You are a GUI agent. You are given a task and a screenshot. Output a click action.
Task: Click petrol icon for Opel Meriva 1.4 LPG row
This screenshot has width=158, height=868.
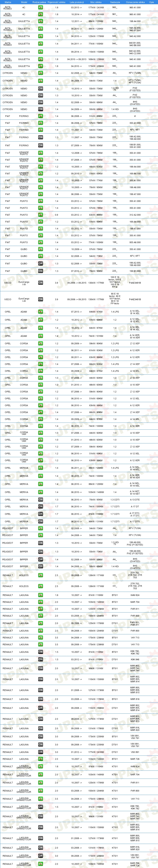(x=40, y=468)
